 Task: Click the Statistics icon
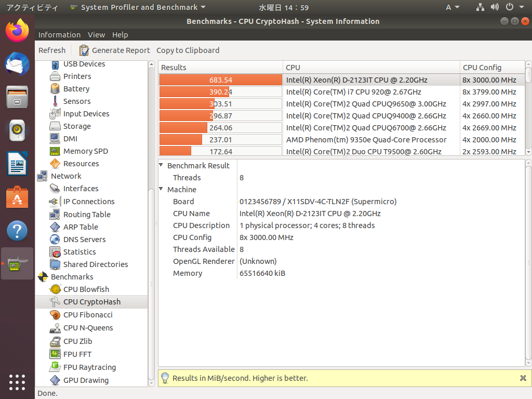tap(55, 252)
